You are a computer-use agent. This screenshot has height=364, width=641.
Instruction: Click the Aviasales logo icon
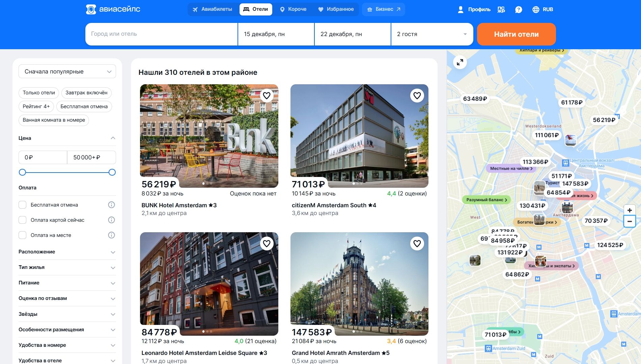tap(91, 9)
